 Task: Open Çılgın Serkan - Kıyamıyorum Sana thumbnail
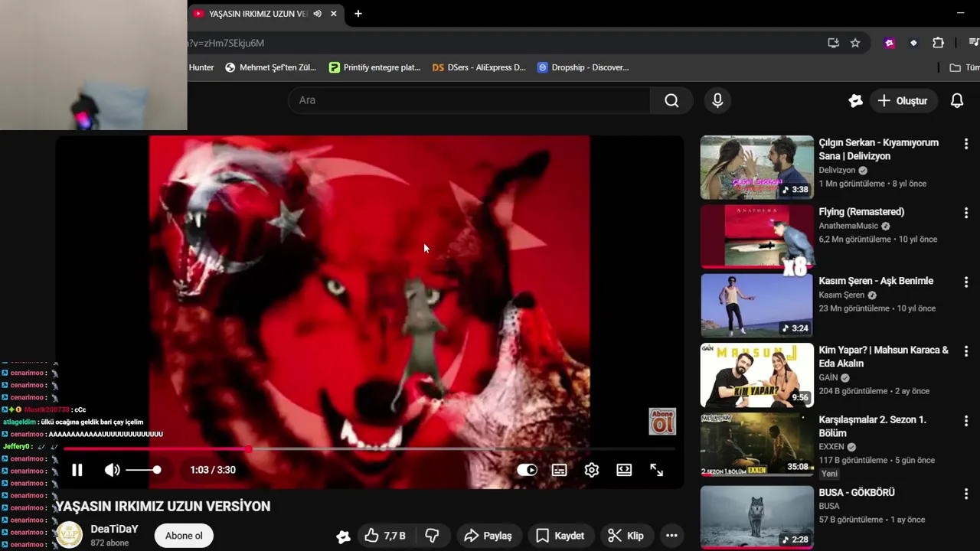[756, 168]
